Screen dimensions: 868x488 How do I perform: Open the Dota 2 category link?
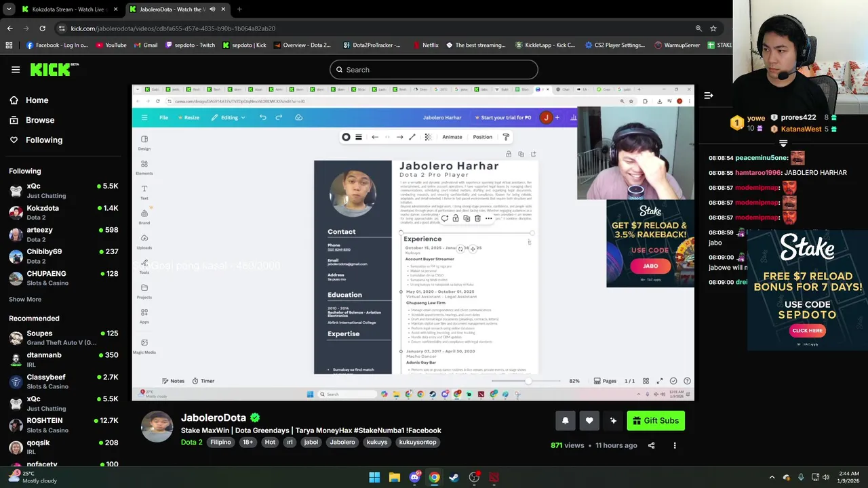click(192, 442)
